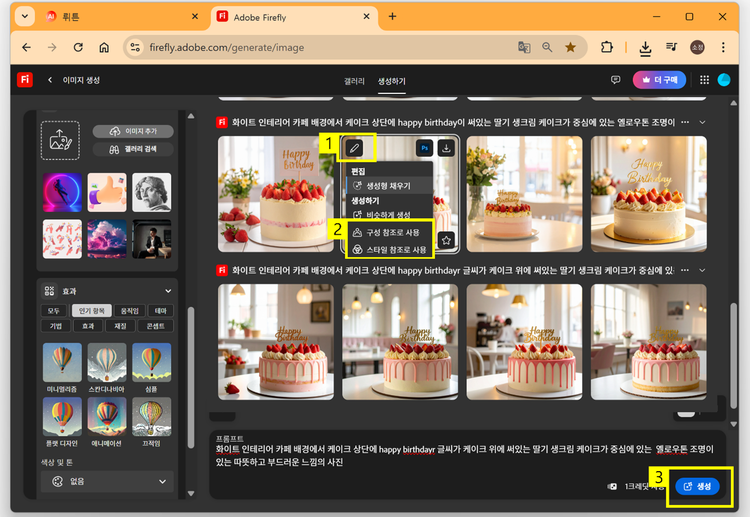Screen dimensions: 750x517
Task: Collapse the 효과 panel chevron
Action: 168,291
